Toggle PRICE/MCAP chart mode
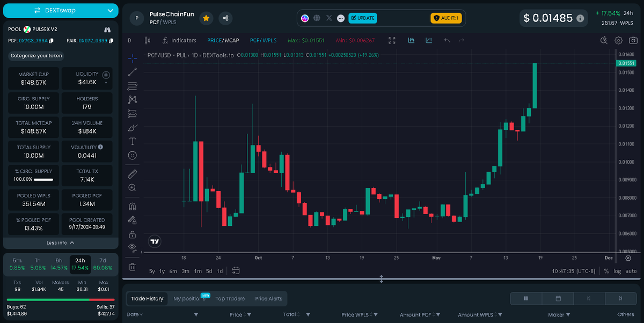The image size is (644, 323). pos(223,40)
